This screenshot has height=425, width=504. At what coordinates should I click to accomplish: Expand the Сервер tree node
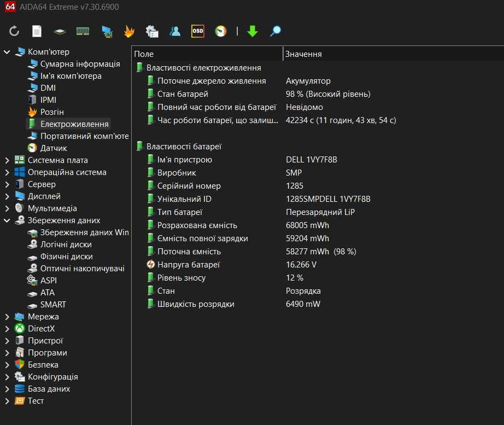click(7, 184)
